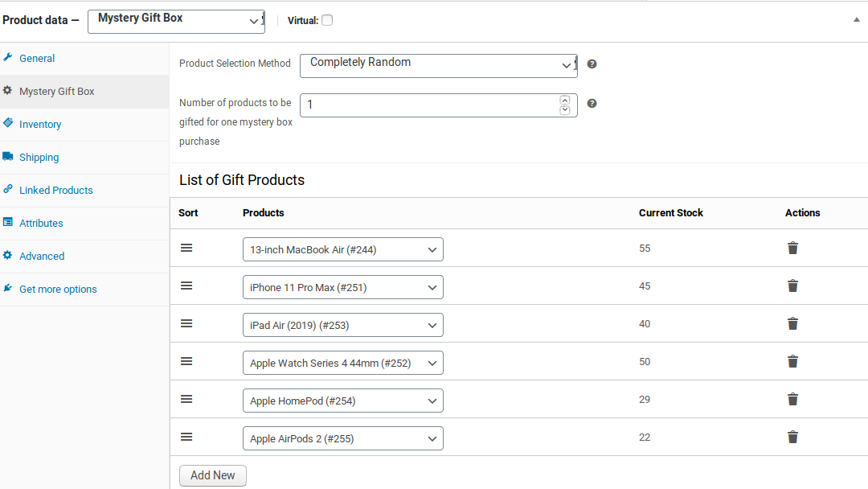Open Product Selection Method dropdown
Screen dimensions: 868x489
click(x=439, y=66)
